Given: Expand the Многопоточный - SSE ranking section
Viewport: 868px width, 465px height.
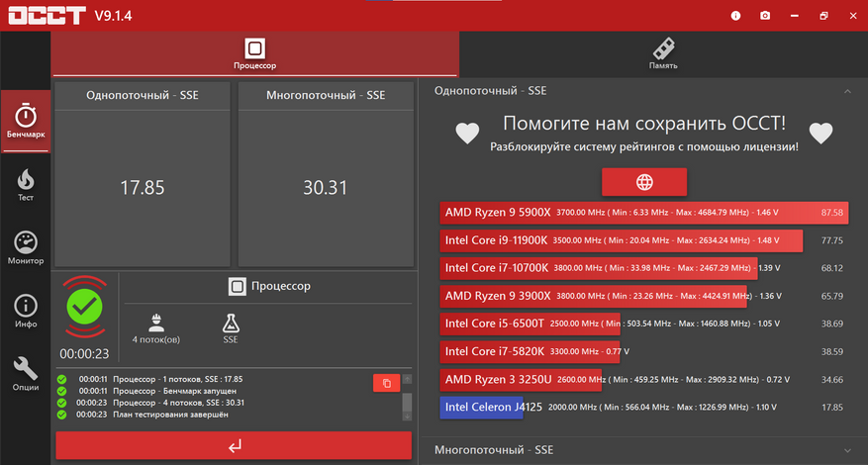Looking at the screenshot, I should 847,450.
